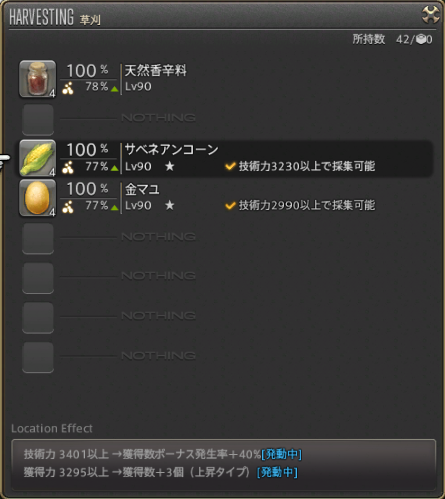Click the [発動中] status on 獲得力 3295 line
Viewport: 445px width, 499px height.
pos(277,472)
